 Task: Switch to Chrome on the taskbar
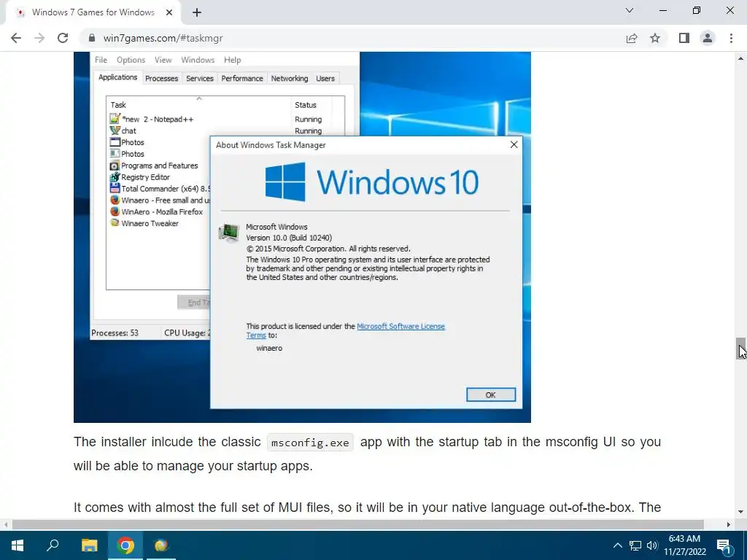[x=125, y=545]
